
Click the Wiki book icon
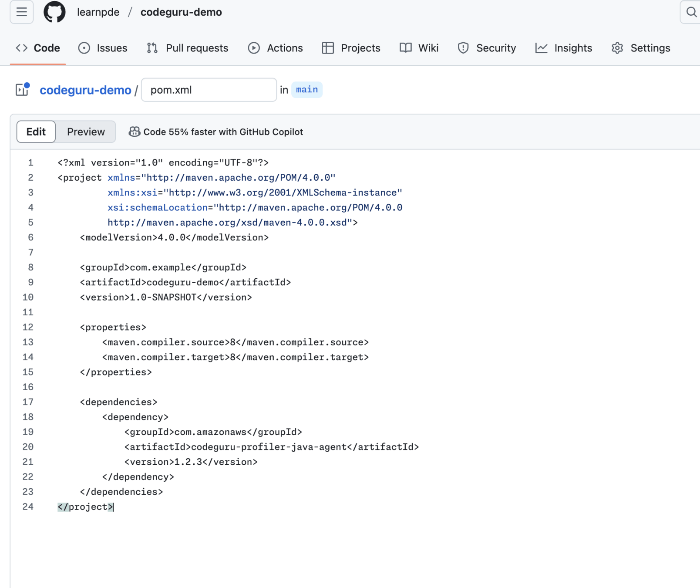tap(406, 48)
